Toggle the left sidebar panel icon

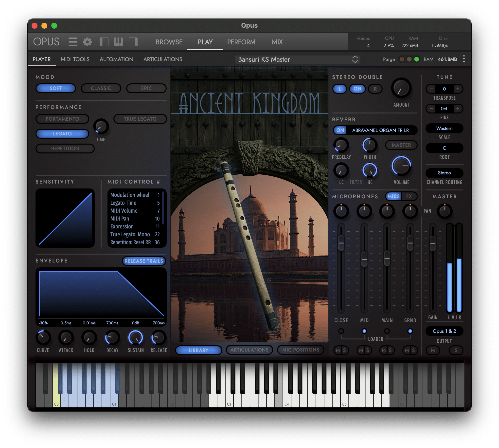click(x=104, y=42)
